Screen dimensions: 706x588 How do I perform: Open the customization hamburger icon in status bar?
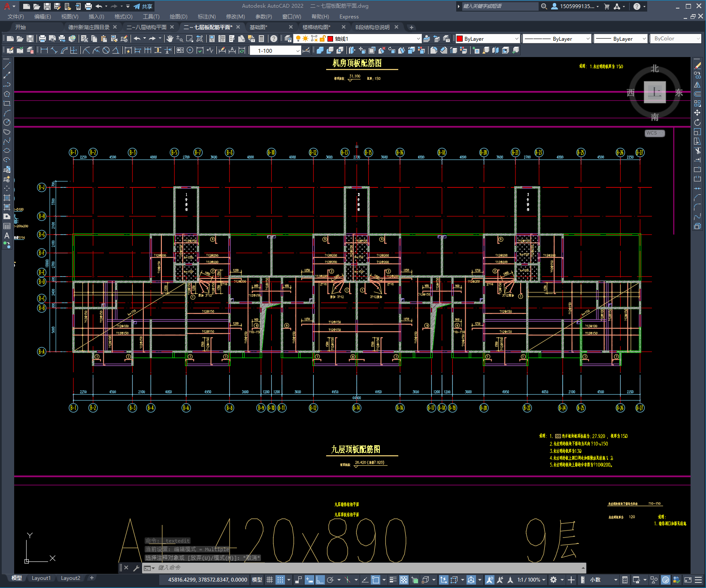click(699, 580)
